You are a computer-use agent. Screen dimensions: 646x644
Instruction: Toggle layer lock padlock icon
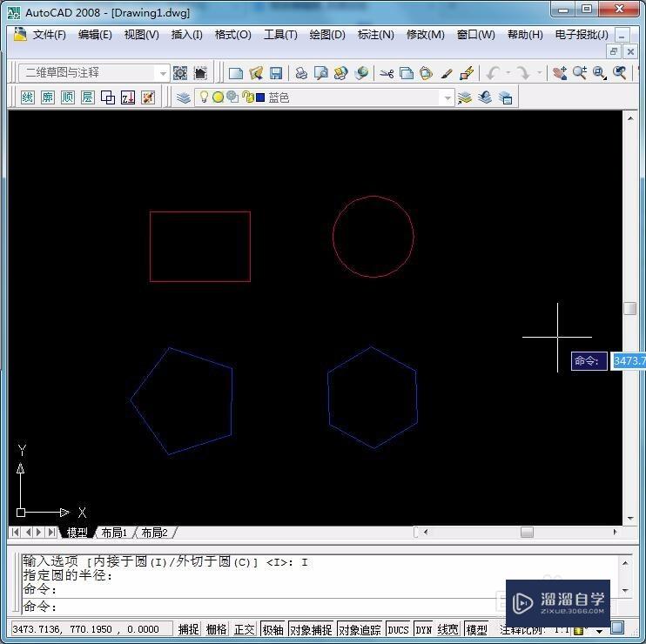click(x=247, y=97)
